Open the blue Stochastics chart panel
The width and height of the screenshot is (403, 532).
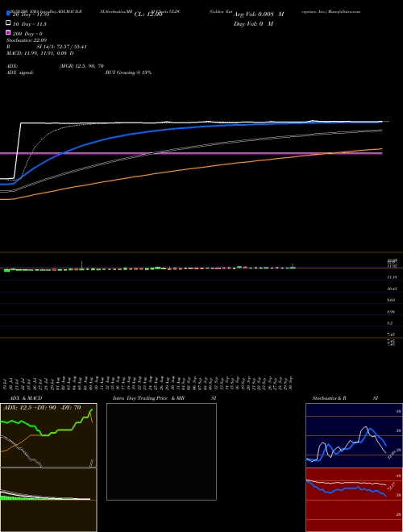coord(354,435)
